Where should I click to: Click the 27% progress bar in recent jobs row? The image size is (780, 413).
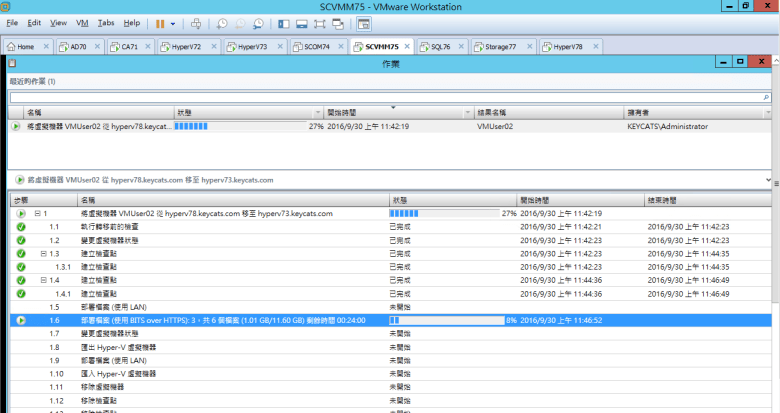[x=240, y=127]
